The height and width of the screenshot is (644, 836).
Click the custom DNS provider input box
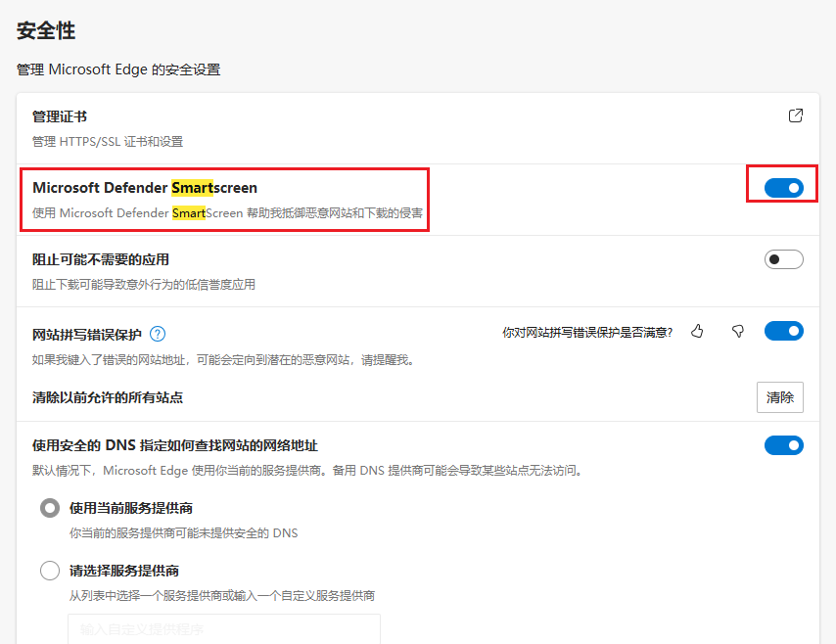223,631
